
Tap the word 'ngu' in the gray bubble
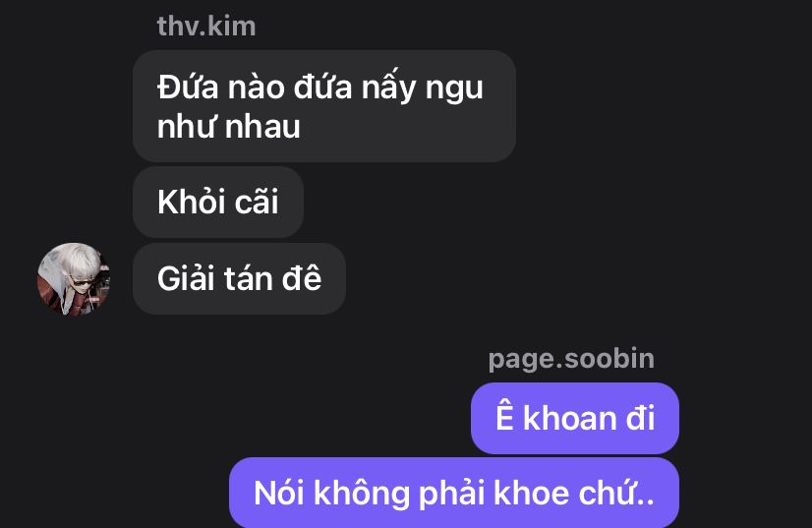(x=454, y=89)
